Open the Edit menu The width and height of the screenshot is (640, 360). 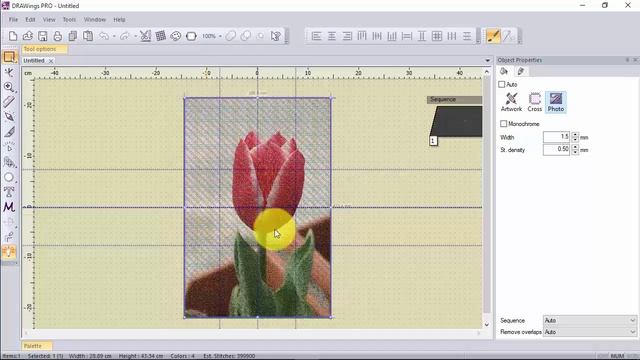pyautogui.click(x=30, y=20)
